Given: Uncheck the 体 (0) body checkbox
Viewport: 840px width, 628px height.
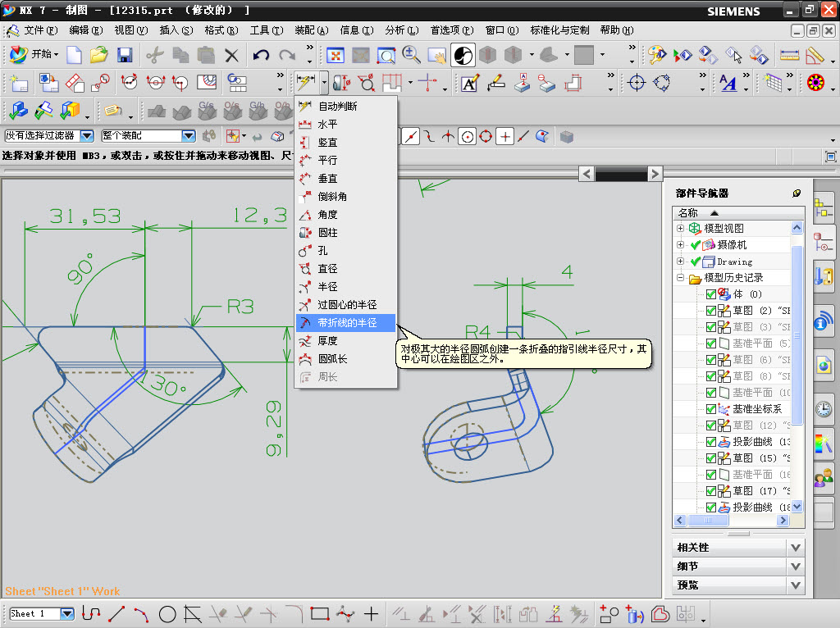Looking at the screenshot, I should [710, 294].
